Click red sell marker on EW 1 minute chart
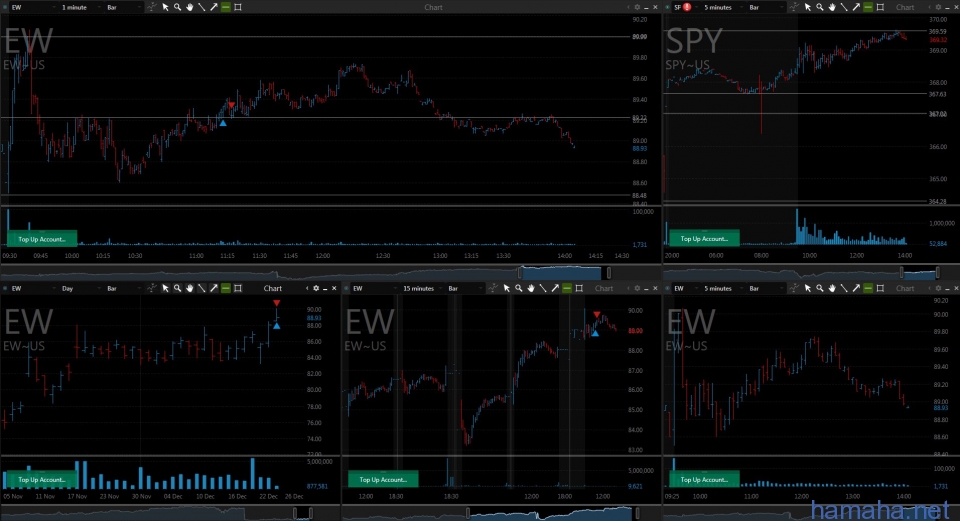Screen dimensions: 960x521 pos(231,106)
